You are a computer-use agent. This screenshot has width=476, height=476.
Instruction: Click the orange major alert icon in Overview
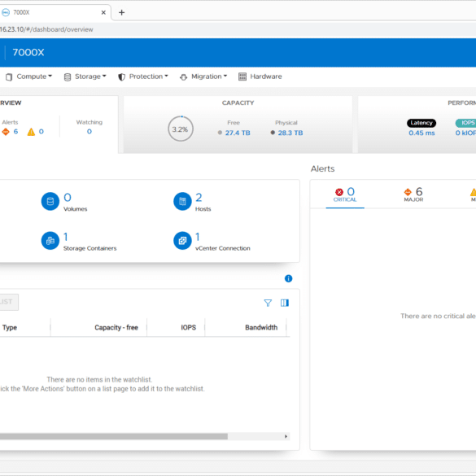click(x=6, y=132)
